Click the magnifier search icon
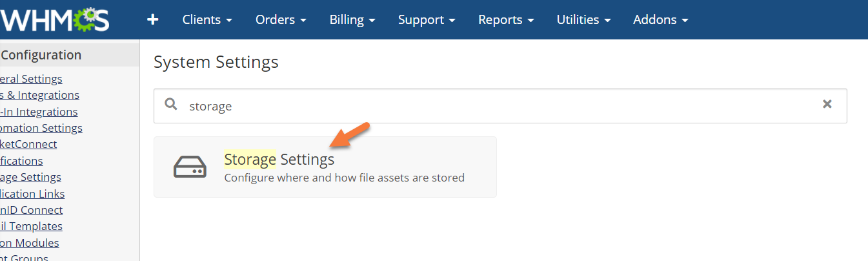The width and height of the screenshot is (868, 261). point(171,105)
